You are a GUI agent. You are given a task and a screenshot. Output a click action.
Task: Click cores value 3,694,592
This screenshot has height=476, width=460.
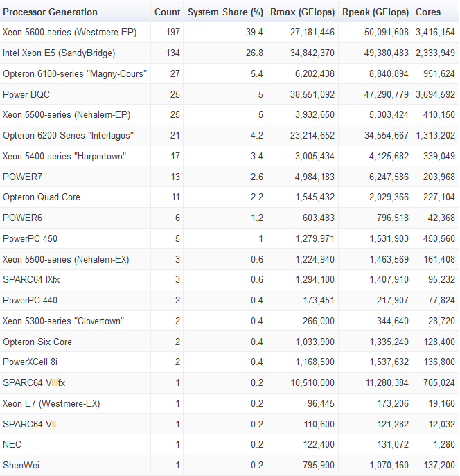[x=436, y=94]
